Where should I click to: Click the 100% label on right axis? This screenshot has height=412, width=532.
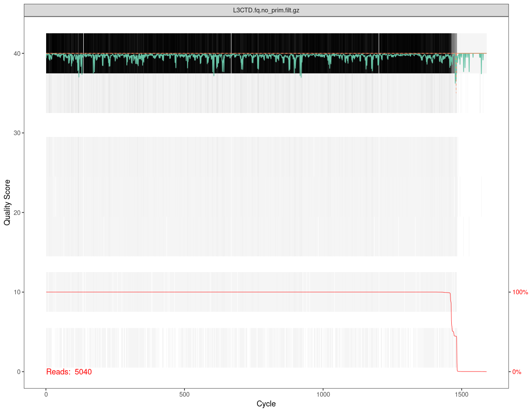coord(520,292)
